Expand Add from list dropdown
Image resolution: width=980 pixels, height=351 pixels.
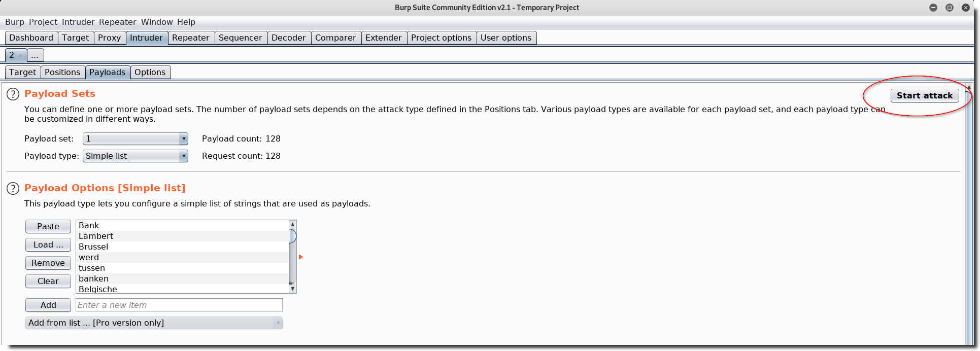[x=154, y=323]
